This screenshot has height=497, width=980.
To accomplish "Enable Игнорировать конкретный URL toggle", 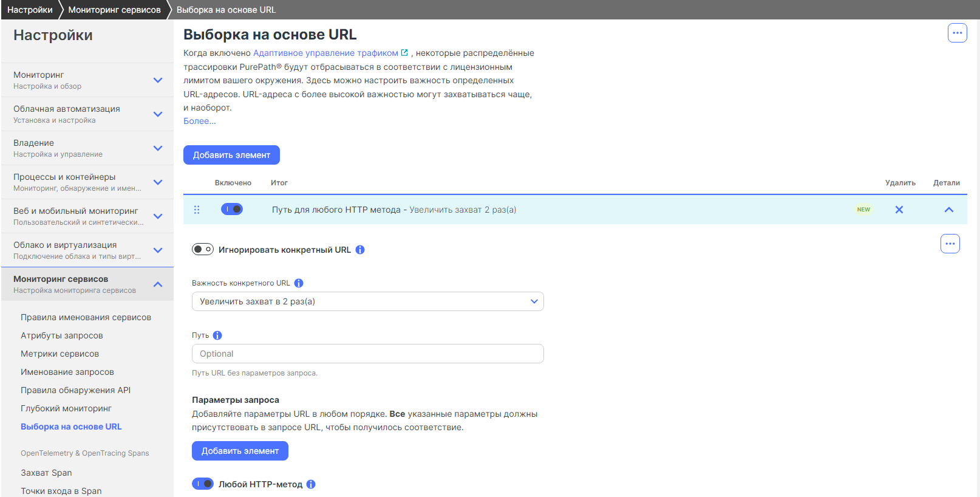I will coord(203,249).
